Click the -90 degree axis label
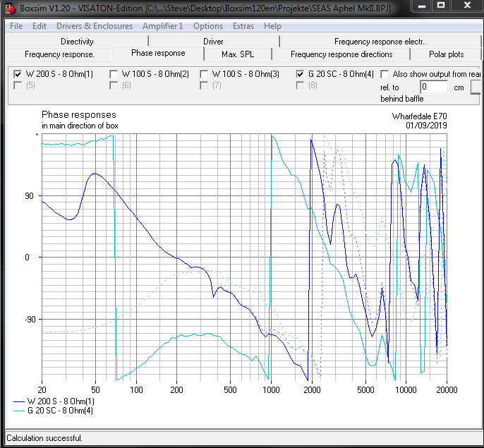Viewport: 484px width, 448px height. tap(30, 320)
